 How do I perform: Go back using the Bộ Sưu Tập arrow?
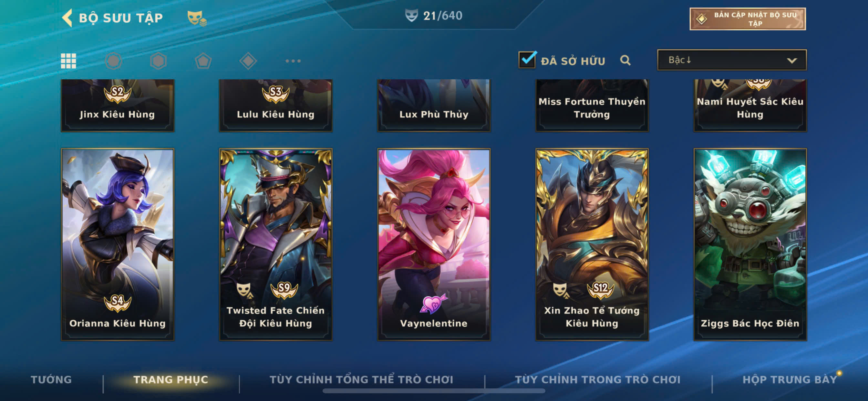(67, 17)
